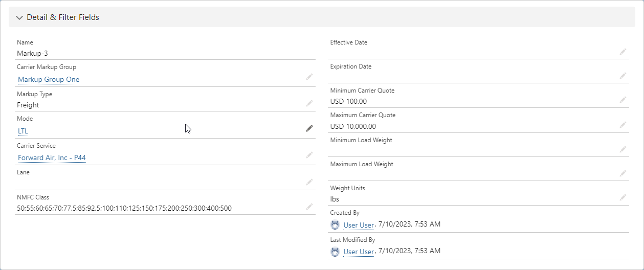644x270 pixels.
Task: Open Forward Air, Inc - P44 link
Action: (x=52, y=157)
